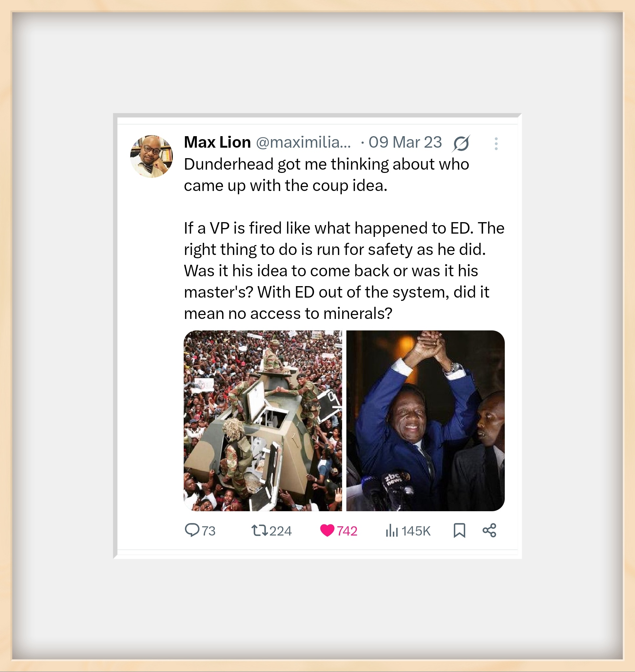Viewport: 635px width, 672px height.
Task: Share the tweet via the share icon
Action: (x=489, y=530)
